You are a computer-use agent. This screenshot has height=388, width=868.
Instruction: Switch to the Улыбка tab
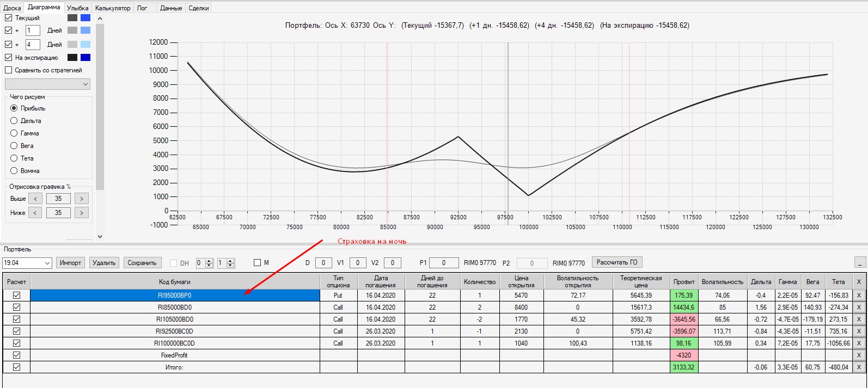tap(78, 8)
